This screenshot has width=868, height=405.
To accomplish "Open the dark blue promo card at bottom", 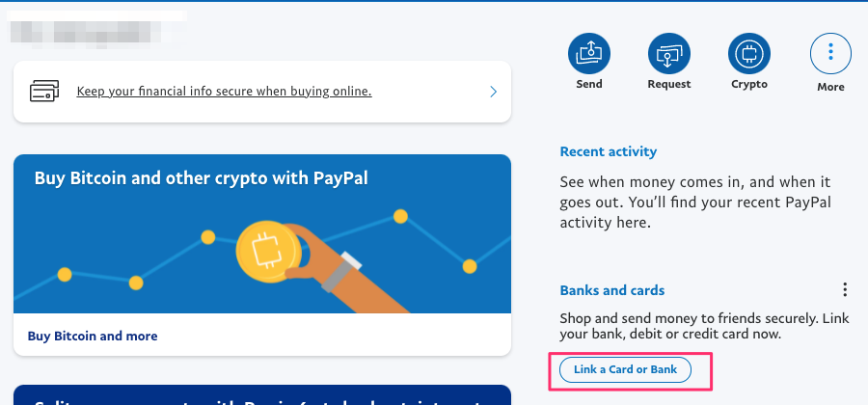I will [x=261, y=395].
